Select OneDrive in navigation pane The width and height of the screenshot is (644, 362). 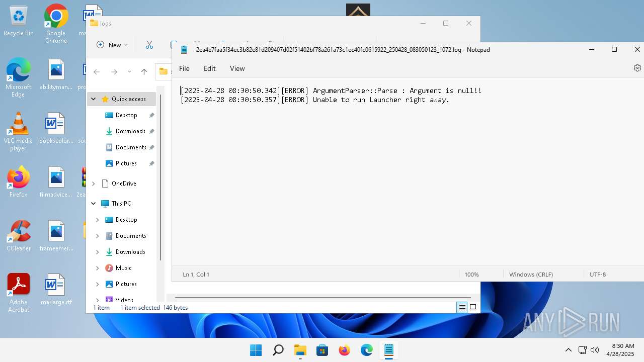pos(124,184)
